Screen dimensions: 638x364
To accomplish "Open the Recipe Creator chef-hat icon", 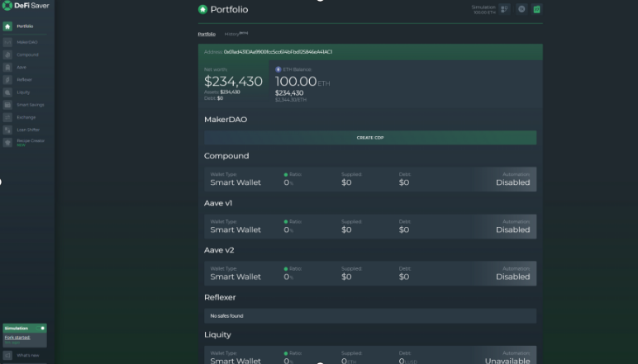I will pyautogui.click(x=7, y=143).
